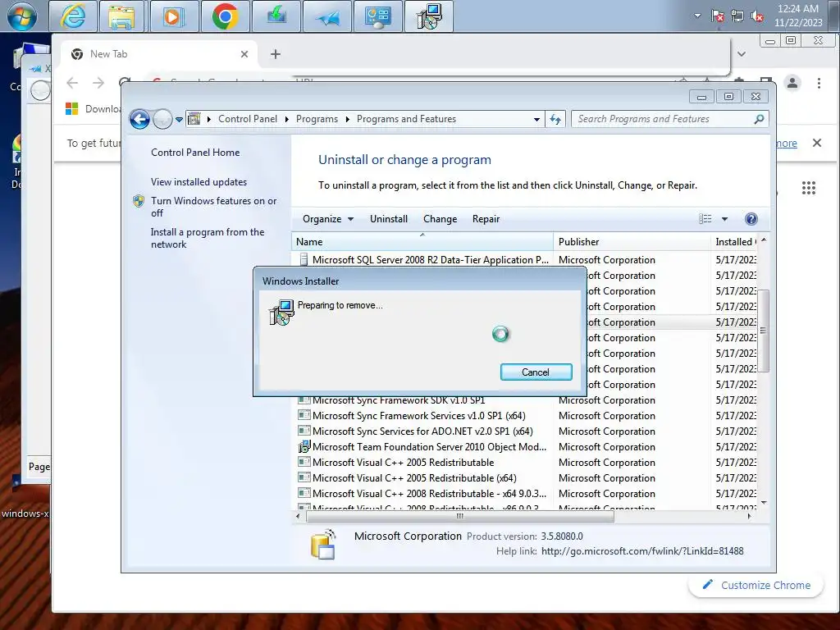Click the help link go.microsoft.com URL
Screen dimensions: 840x630
pyautogui.click(x=642, y=550)
